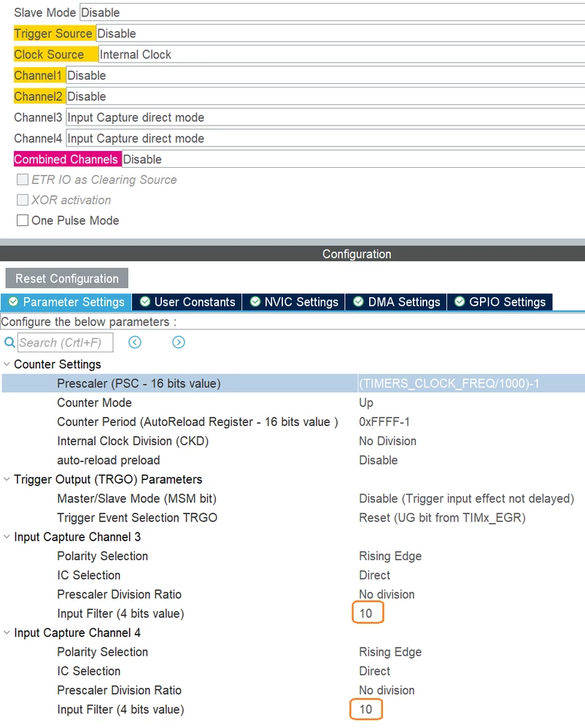Viewport: 585px width, 728px height.
Task: Select the auto-reload preload row
Action: [x=293, y=460]
